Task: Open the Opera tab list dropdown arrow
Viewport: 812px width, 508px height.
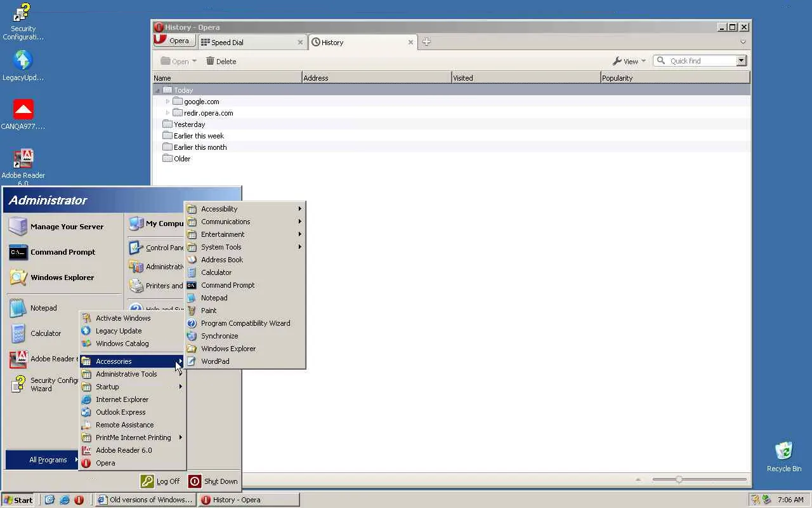Action: click(743, 42)
